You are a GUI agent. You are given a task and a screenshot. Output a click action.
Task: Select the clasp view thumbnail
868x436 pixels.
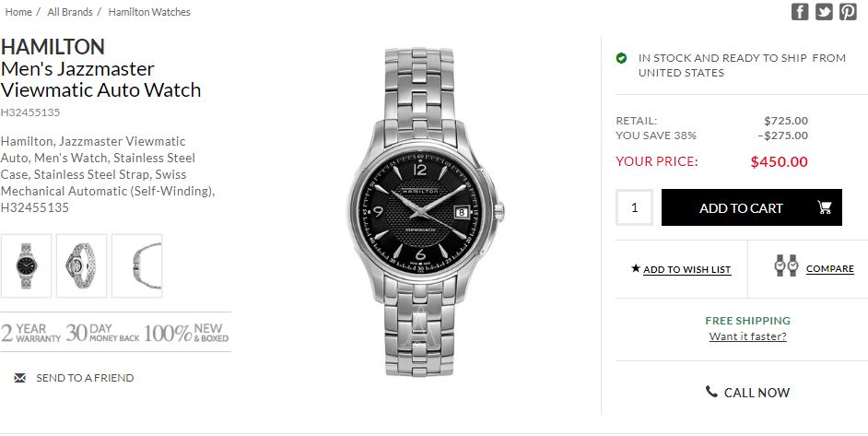[136, 265]
